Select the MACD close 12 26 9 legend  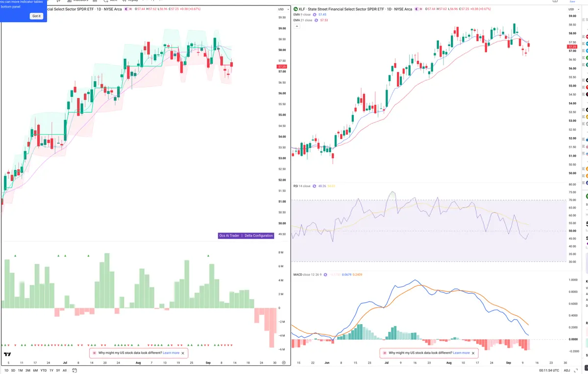pos(308,275)
